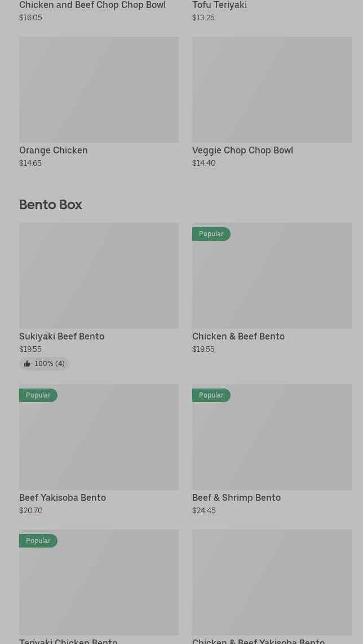
Task: Open Chicken and Beef Chop Chop Bowl
Action: pos(92,5)
